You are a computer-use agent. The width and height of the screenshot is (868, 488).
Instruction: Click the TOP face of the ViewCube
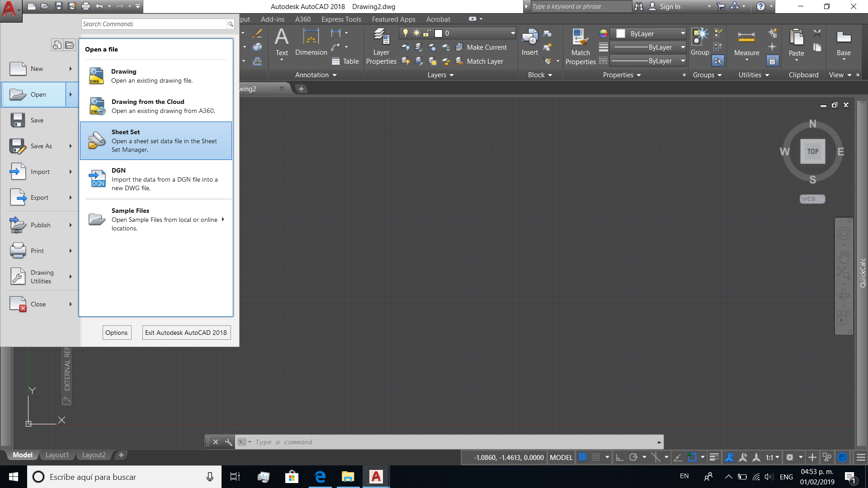pos(812,151)
